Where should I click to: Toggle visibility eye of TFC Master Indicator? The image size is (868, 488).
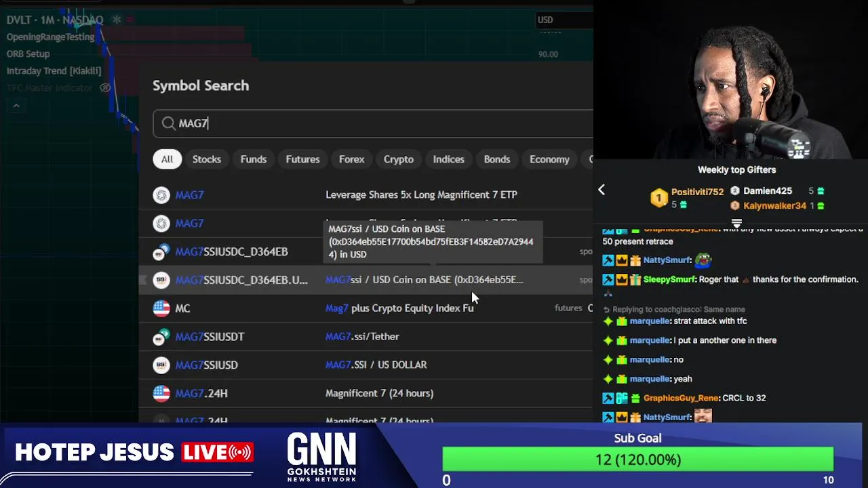tap(105, 88)
